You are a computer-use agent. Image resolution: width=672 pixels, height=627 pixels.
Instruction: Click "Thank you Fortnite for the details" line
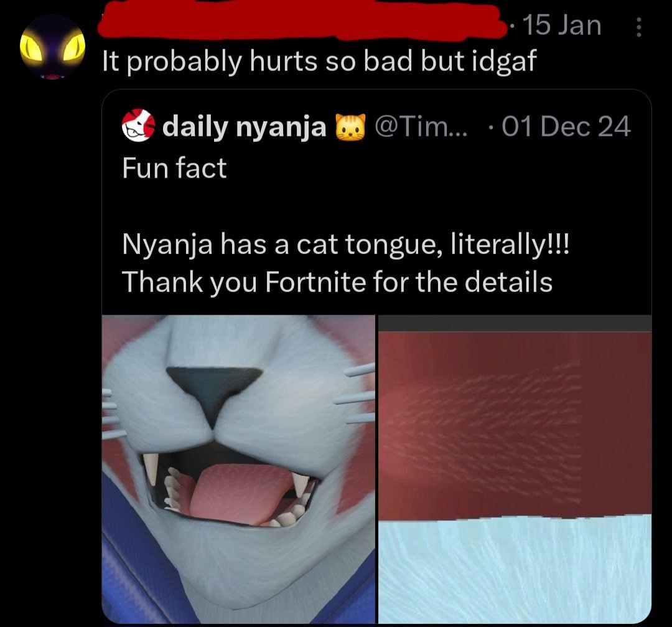pos(337,282)
